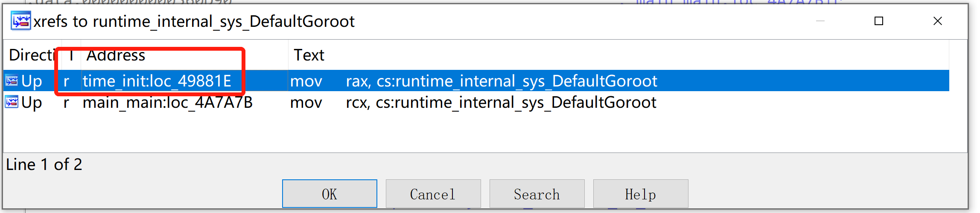
Task: Close the xrefs dialog window
Action: (x=938, y=21)
